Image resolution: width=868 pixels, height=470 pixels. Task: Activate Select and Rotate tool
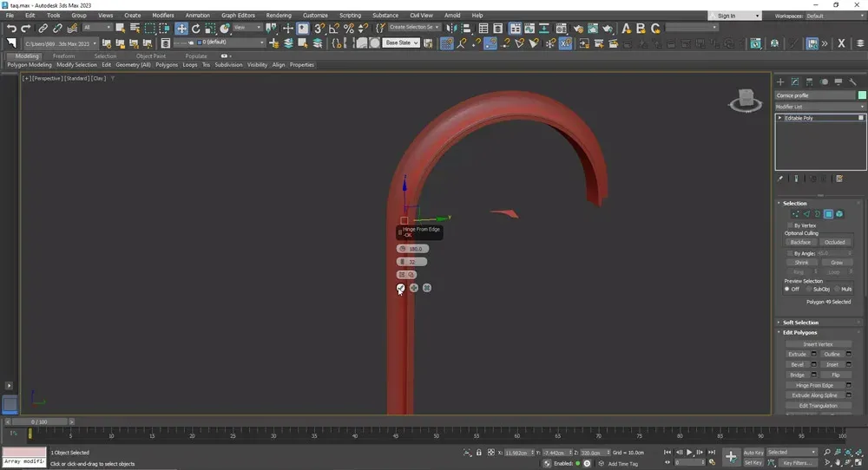[196, 29]
